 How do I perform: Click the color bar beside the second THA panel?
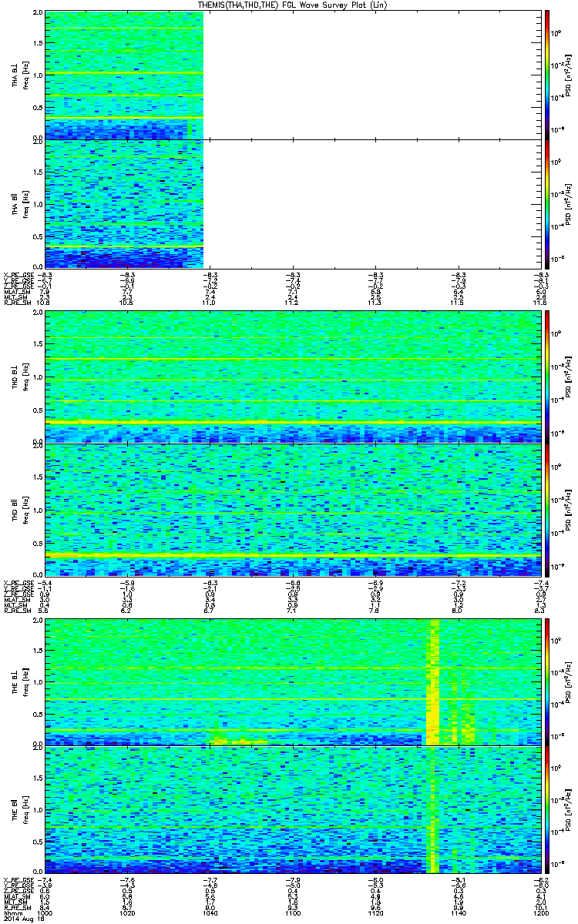pyautogui.click(x=547, y=203)
